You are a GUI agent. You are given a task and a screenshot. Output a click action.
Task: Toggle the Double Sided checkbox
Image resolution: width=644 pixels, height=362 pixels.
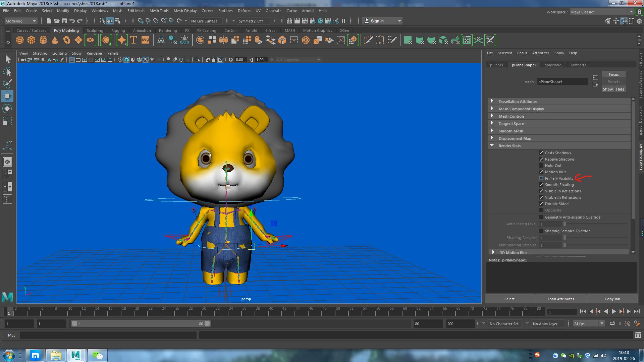tap(541, 204)
